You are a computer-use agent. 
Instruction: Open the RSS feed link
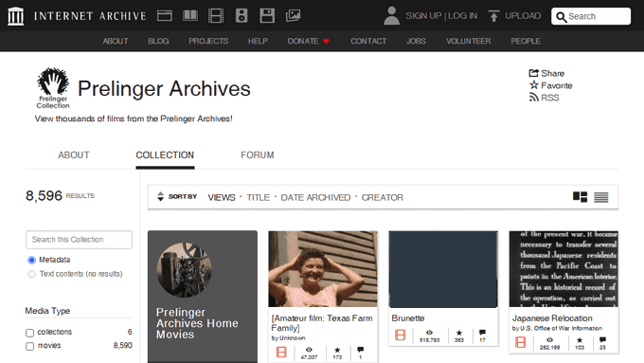pos(544,98)
